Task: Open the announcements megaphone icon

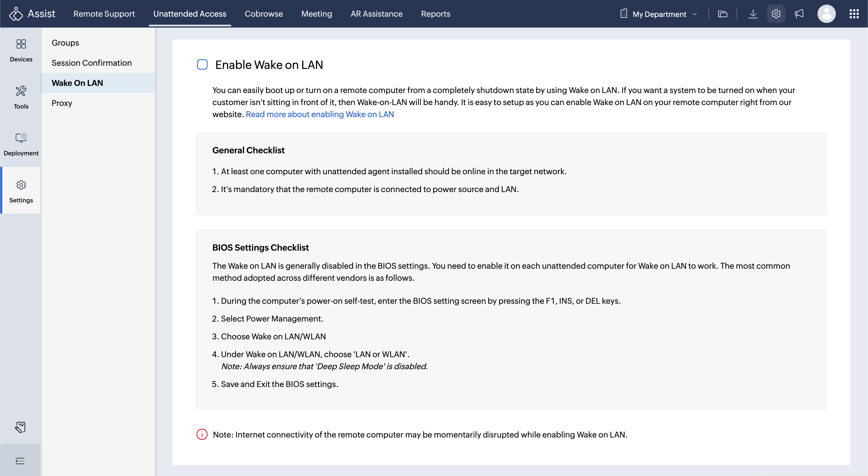Action: 799,14
